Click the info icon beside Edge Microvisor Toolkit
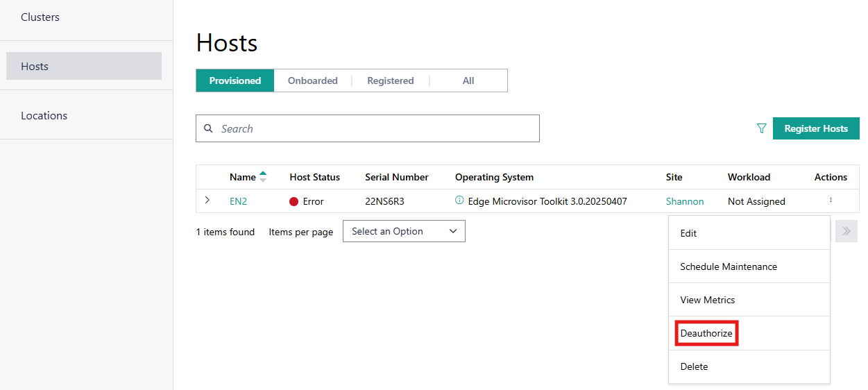Image resolution: width=868 pixels, height=390 pixels. tap(459, 201)
